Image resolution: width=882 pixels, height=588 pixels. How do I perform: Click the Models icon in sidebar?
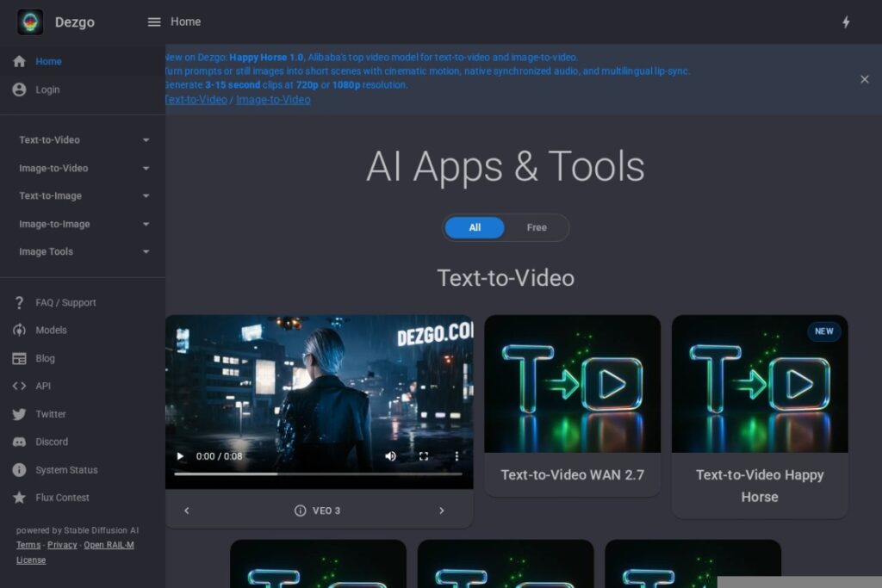click(19, 330)
